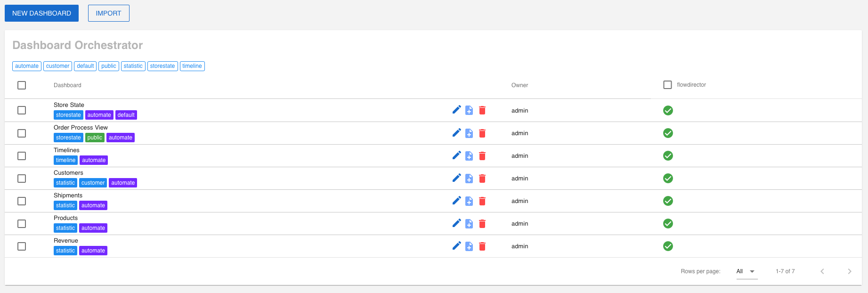Check the Store State row checkbox

pos(22,110)
